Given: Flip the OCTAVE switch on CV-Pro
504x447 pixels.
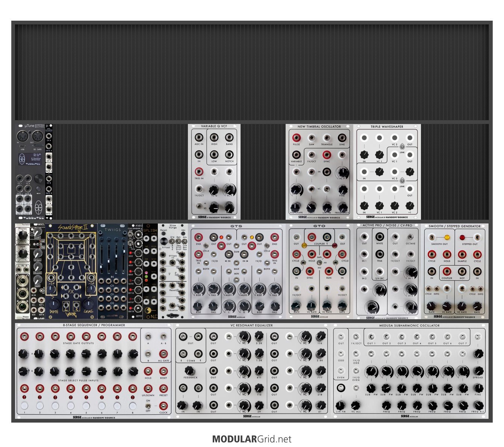Looking at the screenshot, I should click(x=411, y=237).
